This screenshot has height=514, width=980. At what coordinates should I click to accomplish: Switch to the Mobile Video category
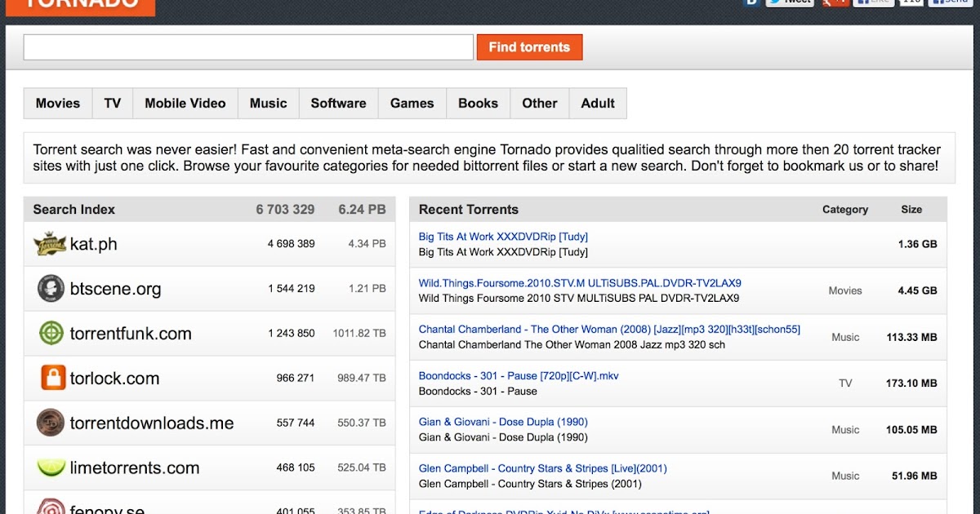coord(185,104)
